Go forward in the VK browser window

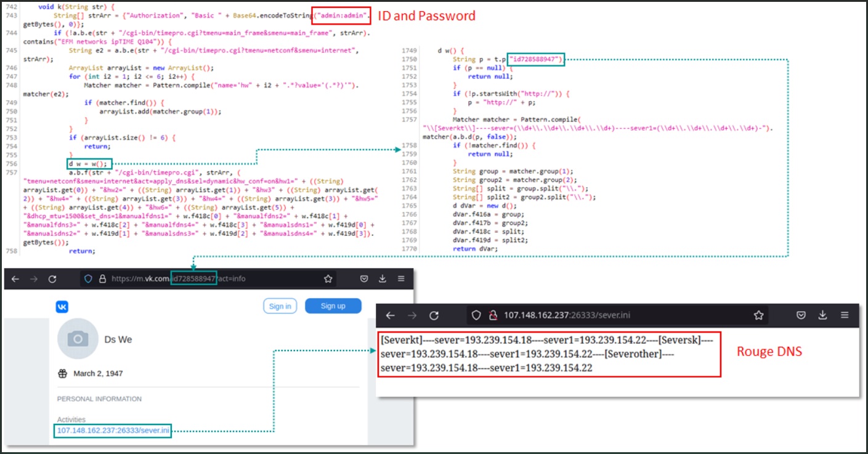coord(34,278)
